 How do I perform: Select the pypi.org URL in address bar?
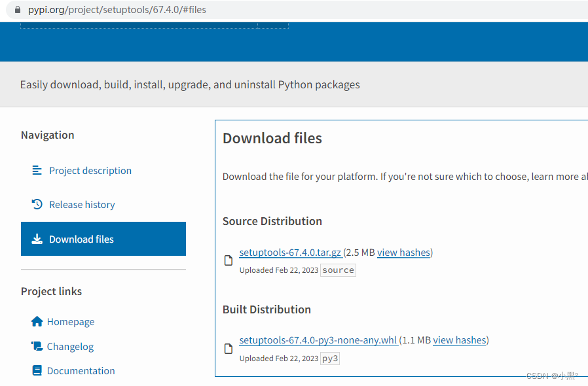pyautogui.click(x=117, y=10)
